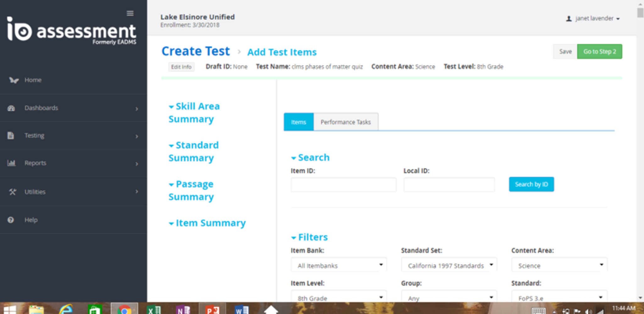Viewport: 644px width, 314px height.
Task: Click the Utilities tools icon
Action: (x=12, y=192)
